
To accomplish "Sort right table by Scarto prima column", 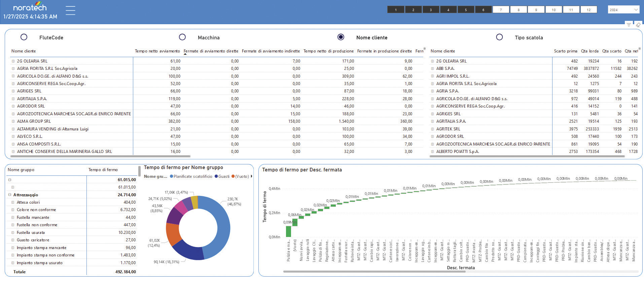I will coord(566,51).
